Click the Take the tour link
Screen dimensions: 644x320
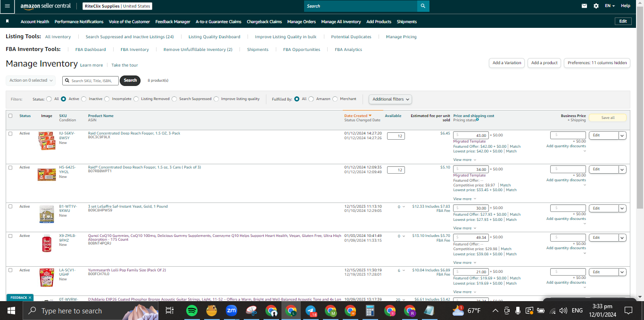124,65
